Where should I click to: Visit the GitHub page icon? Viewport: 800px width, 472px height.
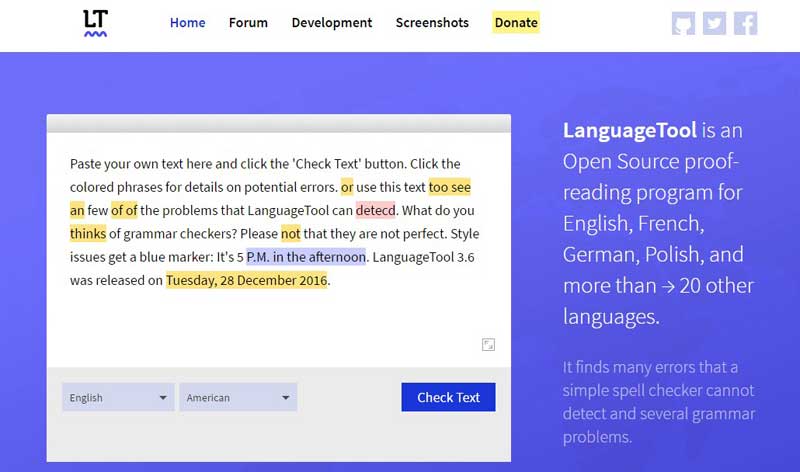pyautogui.click(x=683, y=23)
